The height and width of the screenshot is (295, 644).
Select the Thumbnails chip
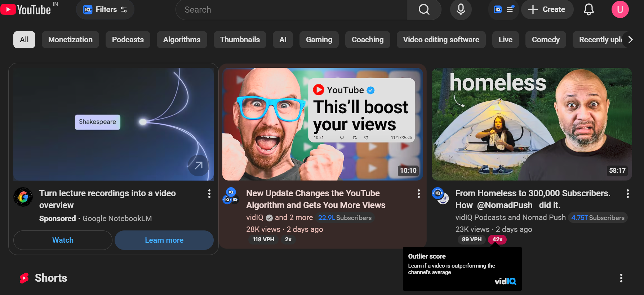(x=240, y=40)
